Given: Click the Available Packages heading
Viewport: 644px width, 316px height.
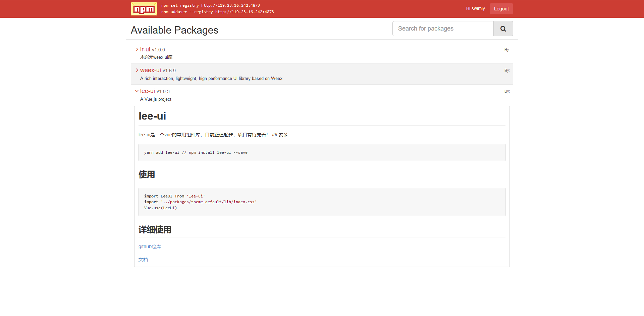Looking at the screenshot, I should (174, 30).
